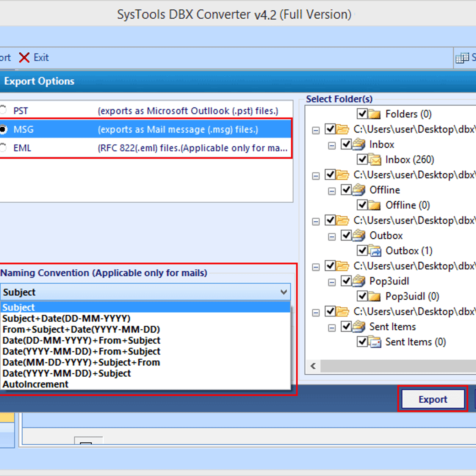Viewport: 476px width, 476px height.
Task: Click the Offline (0) folder icon
Action: pyautogui.click(x=375, y=205)
